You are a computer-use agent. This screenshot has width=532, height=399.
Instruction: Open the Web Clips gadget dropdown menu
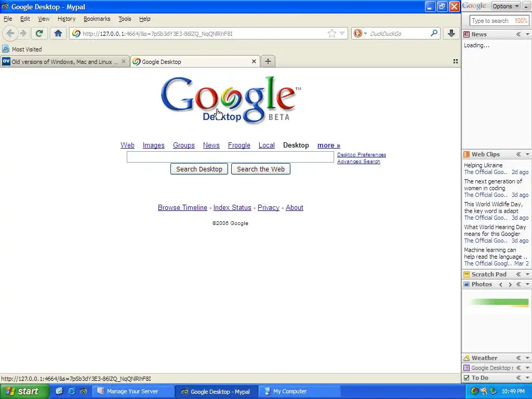click(527, 154)
